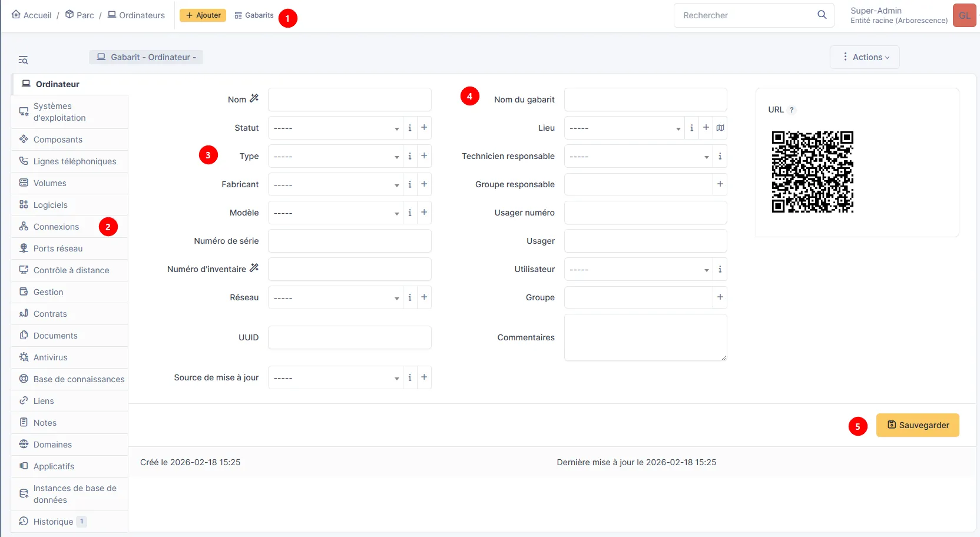This screenshot has height=537, width=980.
Task: Open the Gabarits link
Action: [x=254, y=15]
